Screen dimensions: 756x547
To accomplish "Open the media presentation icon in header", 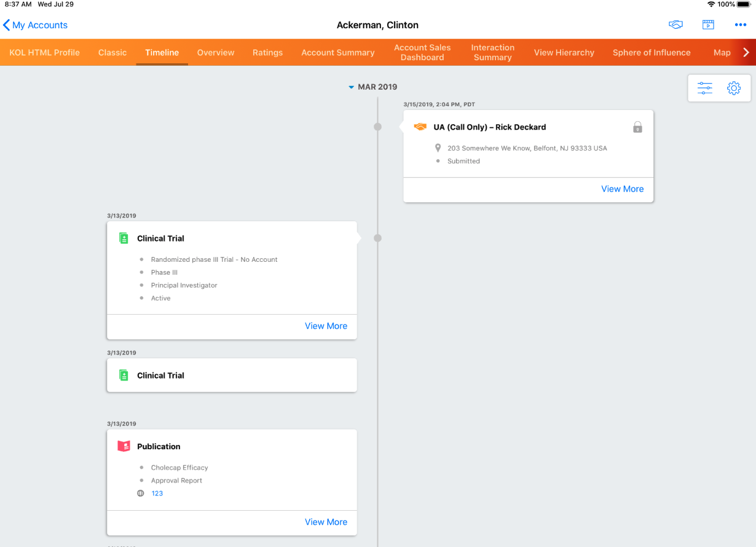I will pos(708,25).
